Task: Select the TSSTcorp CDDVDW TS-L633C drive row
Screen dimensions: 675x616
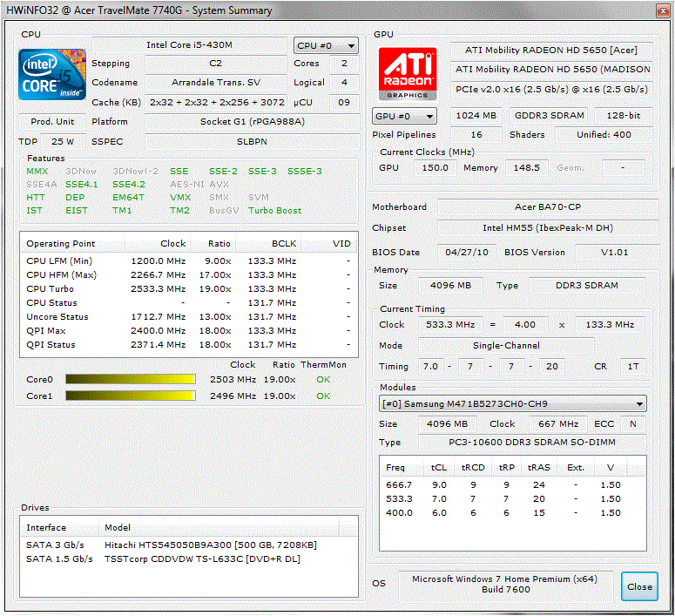Action: pyautogui.click(x=188, y=558)
